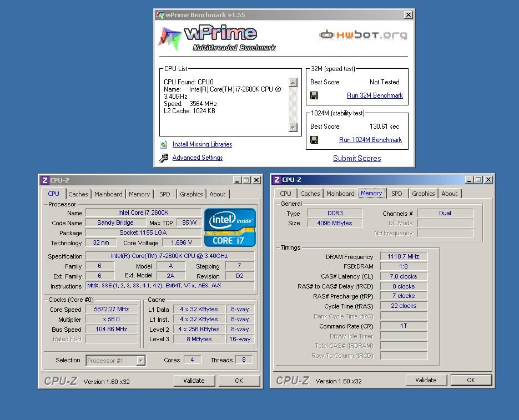
Task: Click Threads value 8
Action: click(244, 360)
